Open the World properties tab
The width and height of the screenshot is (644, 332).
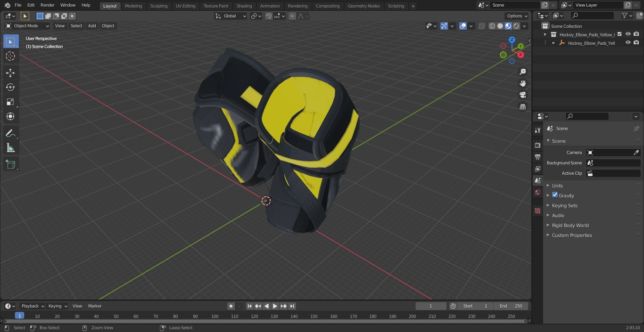pos(537,193)
